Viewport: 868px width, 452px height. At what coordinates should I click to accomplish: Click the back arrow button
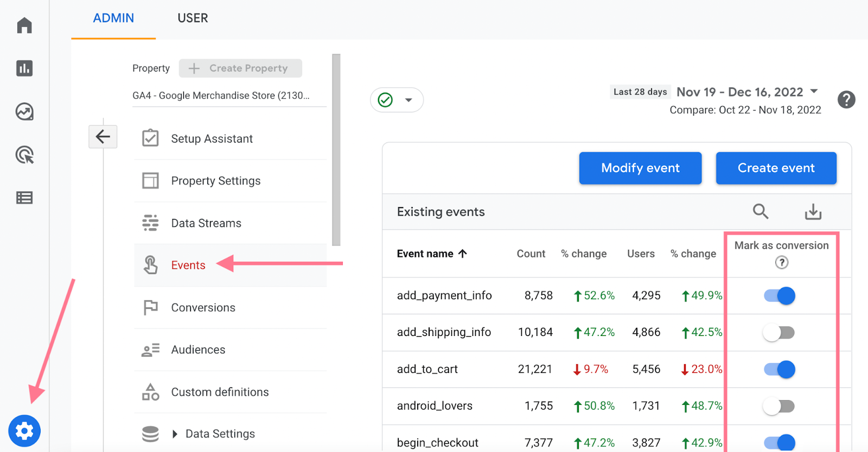pos(103,137)
